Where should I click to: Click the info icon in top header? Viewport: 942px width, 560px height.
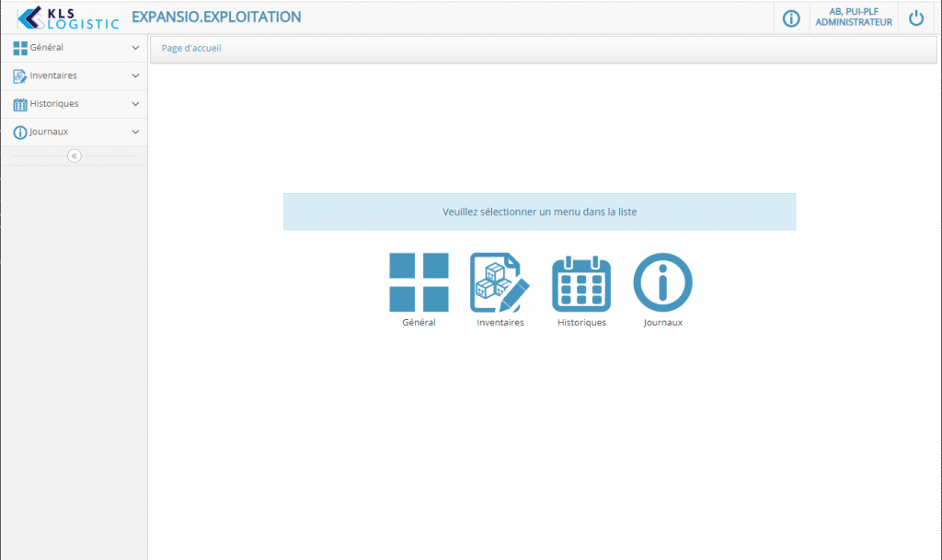(791, 18)
